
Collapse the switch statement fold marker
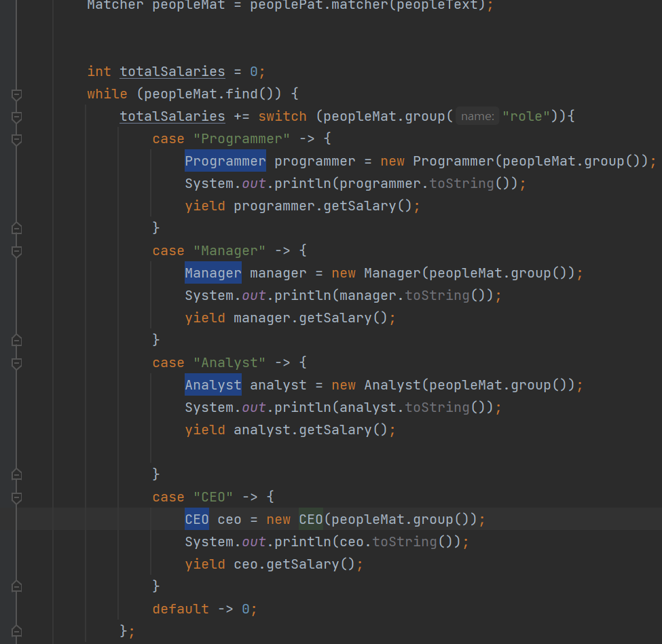coord(16,117)
